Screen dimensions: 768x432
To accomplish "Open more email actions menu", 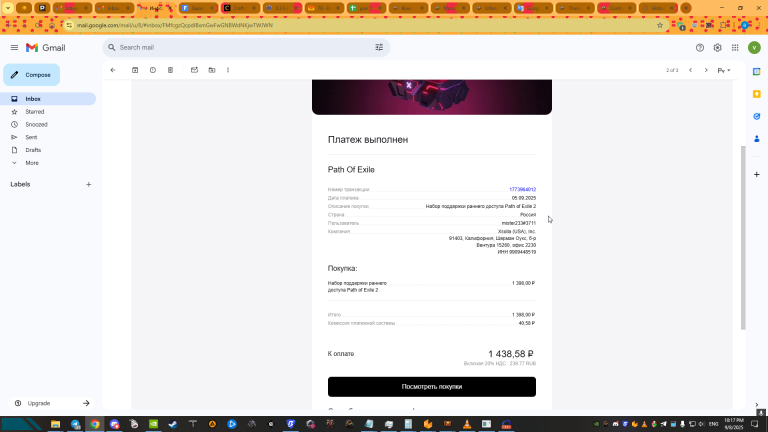I will [228, 70].
